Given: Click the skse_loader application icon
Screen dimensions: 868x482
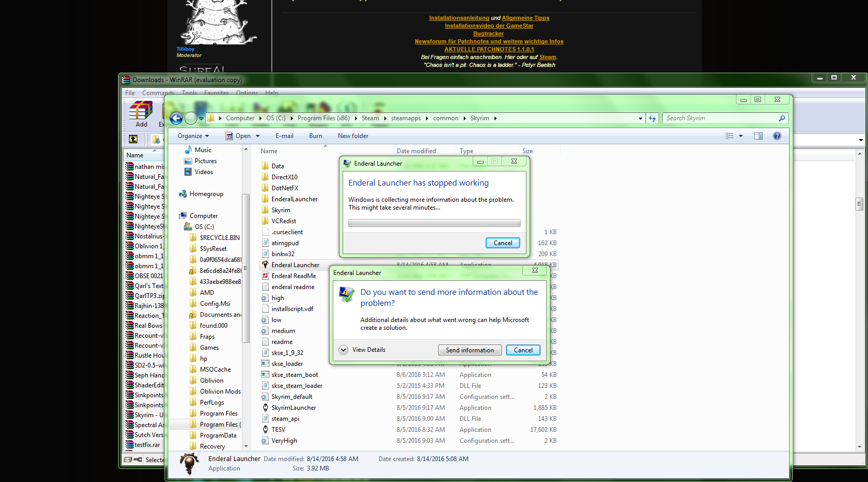Looking at the screenshot, I should (x=265, y=364).
